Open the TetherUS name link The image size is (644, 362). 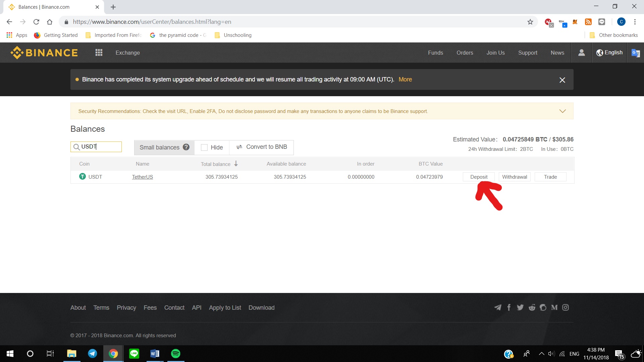point(142,177)
